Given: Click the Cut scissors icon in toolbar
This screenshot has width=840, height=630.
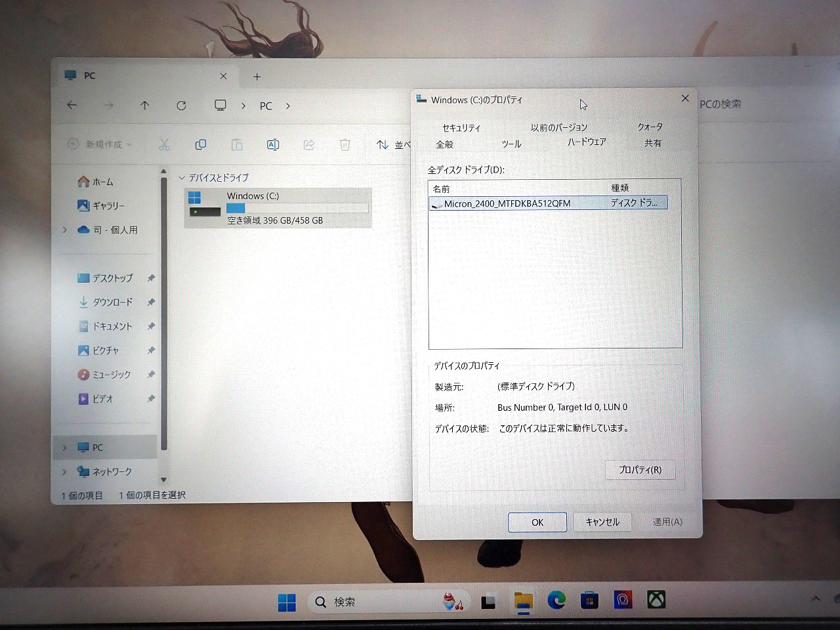Looking at the screenshot, I should [x=164, y=144].
